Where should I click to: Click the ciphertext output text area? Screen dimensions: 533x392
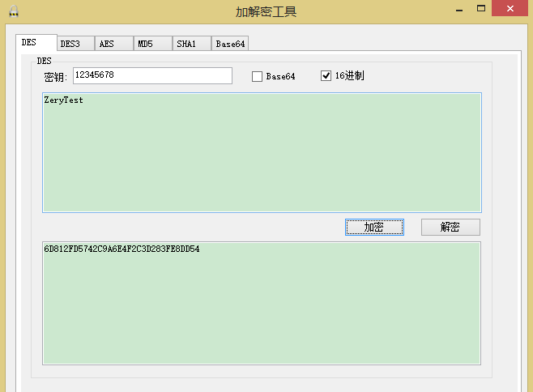(x=262, y=303)
